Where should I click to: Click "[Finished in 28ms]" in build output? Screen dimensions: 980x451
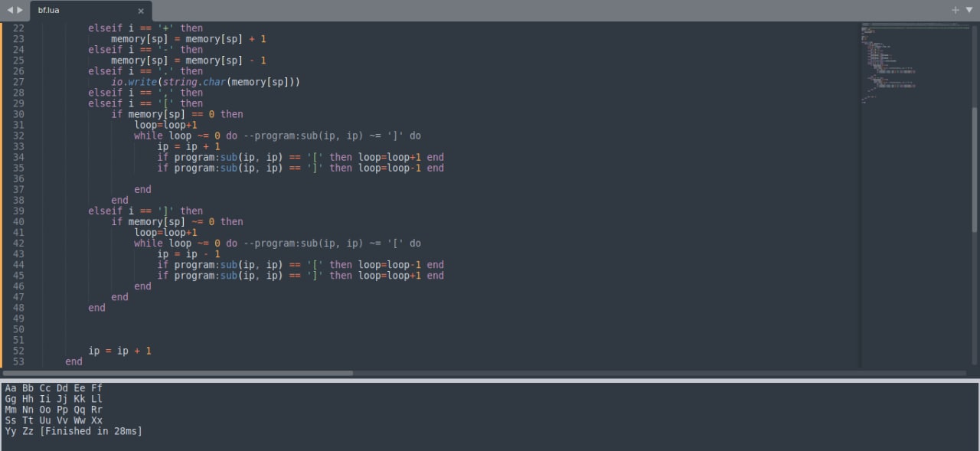(x=91, y=431)
